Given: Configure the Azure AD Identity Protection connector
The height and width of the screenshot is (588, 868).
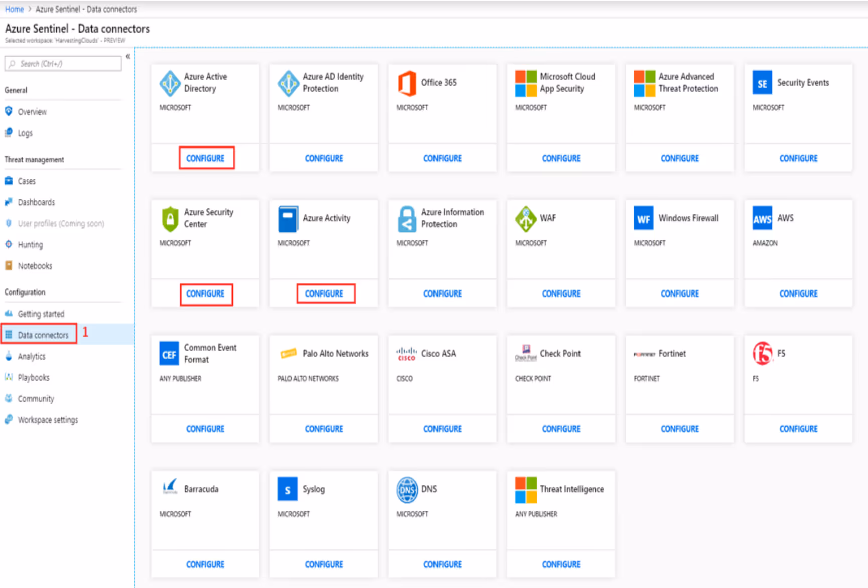Looking at the screenshot, I should pyautogui.click(x=324, y=158).
